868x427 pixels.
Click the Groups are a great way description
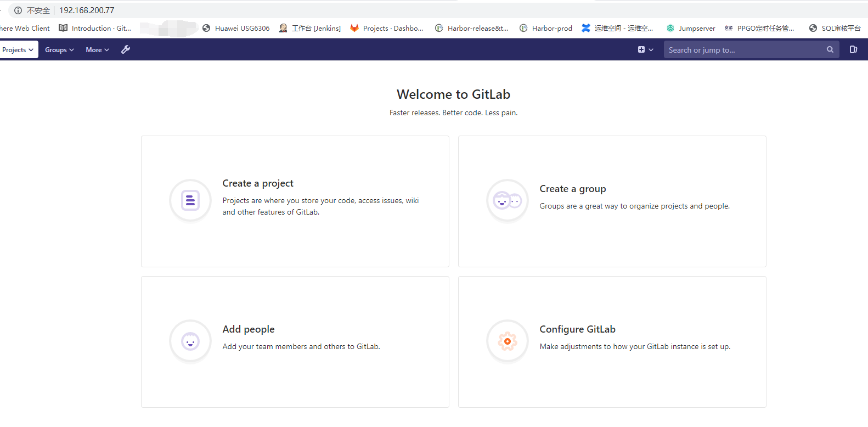click(635, 206)
